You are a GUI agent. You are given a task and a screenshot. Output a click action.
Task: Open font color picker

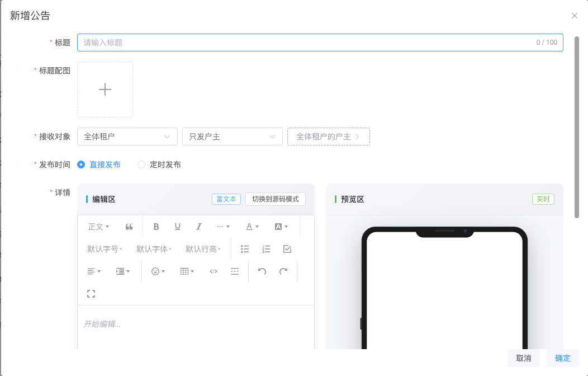(252, 227)
